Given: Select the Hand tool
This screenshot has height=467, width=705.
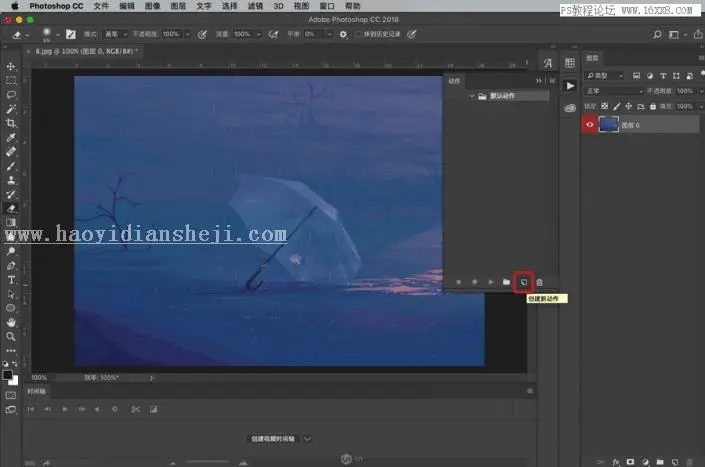Looking at the screenshot, I should [x=11, y=322].
